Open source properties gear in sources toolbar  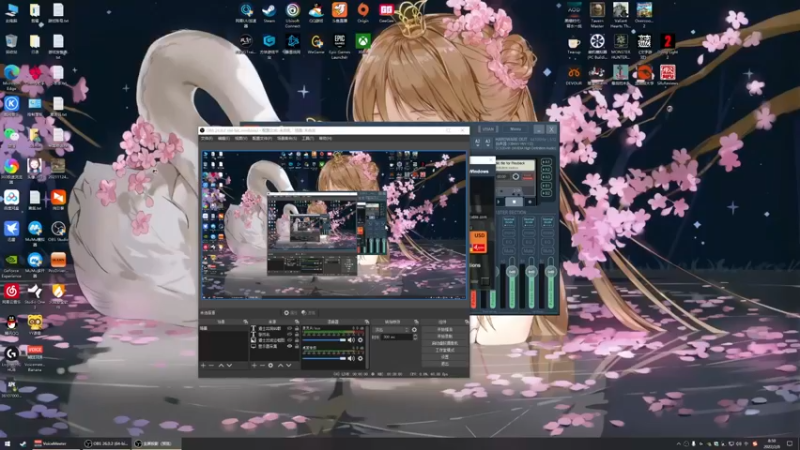pos(270,365)
